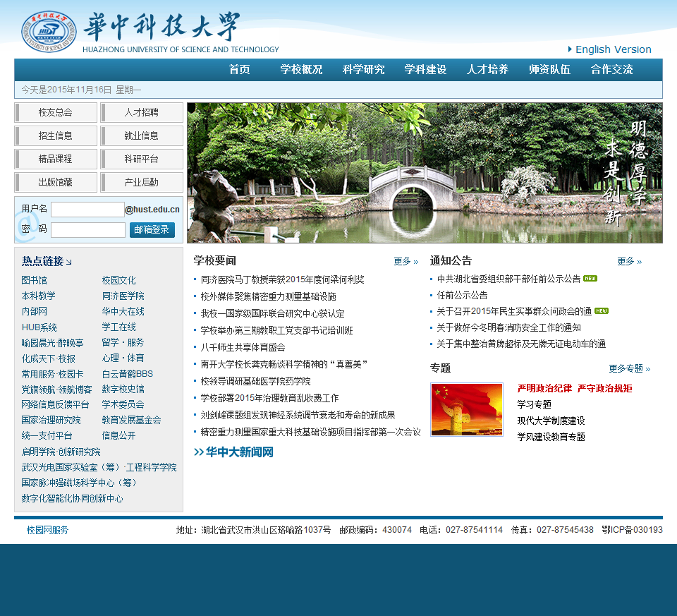677x616 pixels.
Task: Focus the 密码 password input field
Action: [88, 230]
